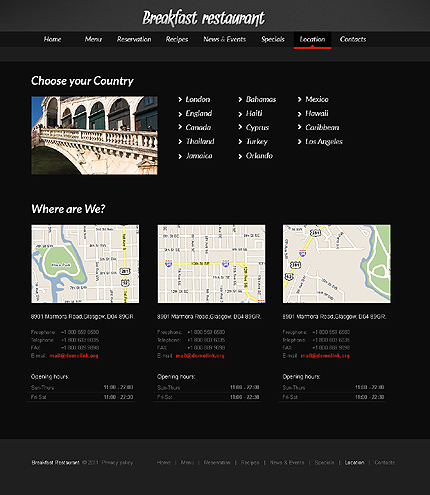Screen dimensions: 430x495
Task: Click the Breakfast restaurant logo
Action: (x=203, y=18)
